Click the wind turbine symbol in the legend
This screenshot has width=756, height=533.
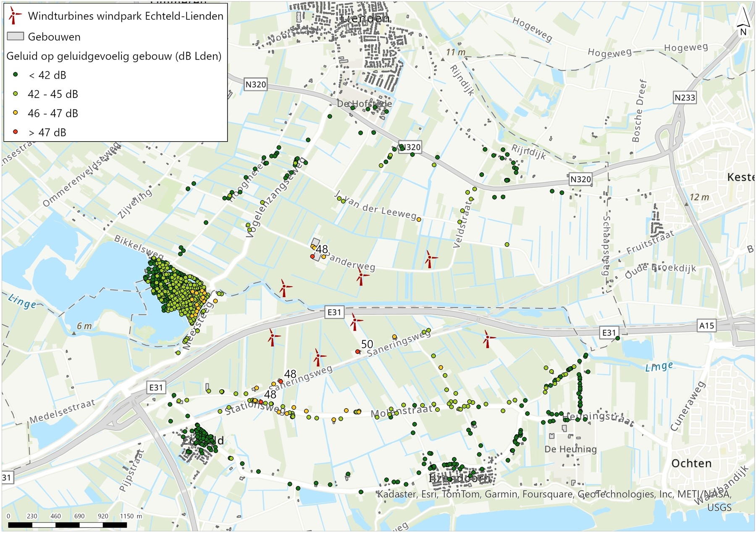(x=15, y=16)
